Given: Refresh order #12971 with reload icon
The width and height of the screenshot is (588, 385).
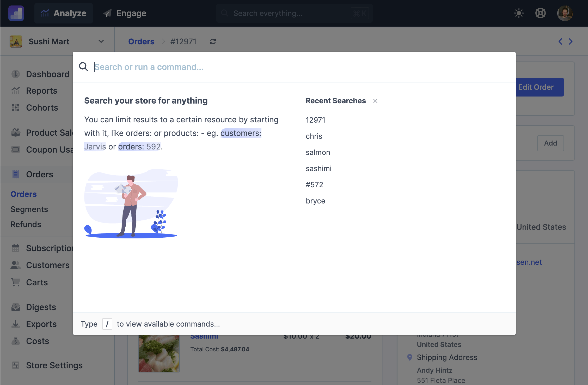Looking at the screenshot, I should coord(213,41).
